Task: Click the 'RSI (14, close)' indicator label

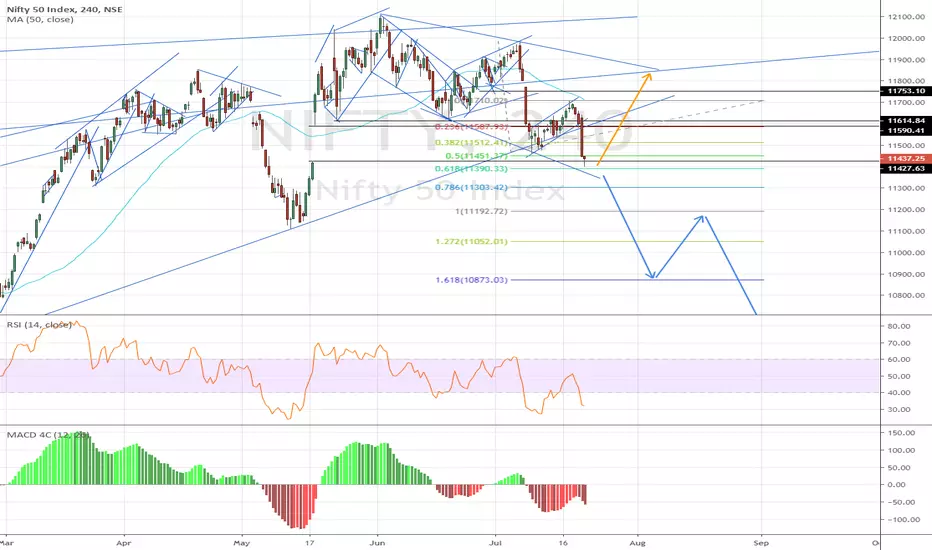Action: point(39,325)
